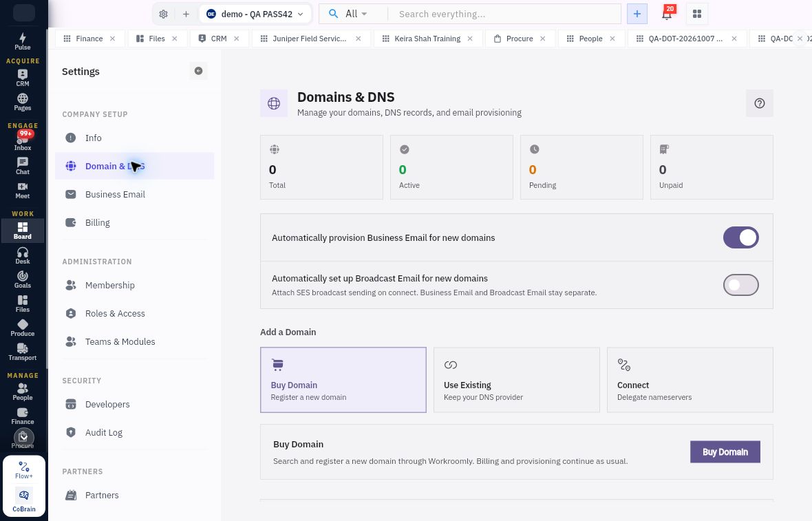Open the Inbox with 99+ badge
The width and height of the screenshot is (812, 521).
(x=22, y=141)
